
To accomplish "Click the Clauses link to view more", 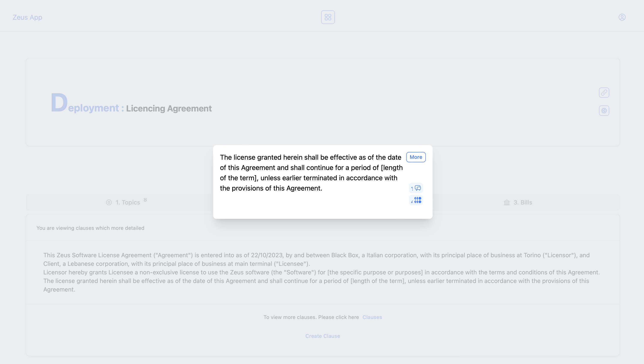I will click(x=372, y=317).
